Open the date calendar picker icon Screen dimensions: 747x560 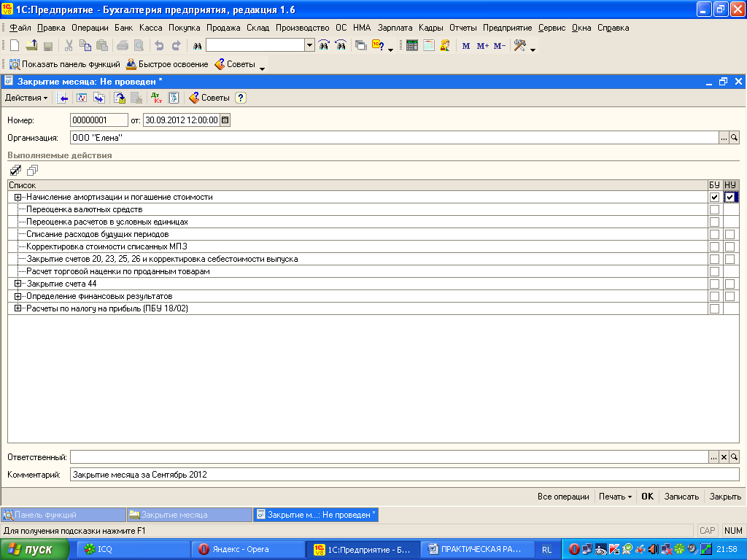click(x=225, y=120)
